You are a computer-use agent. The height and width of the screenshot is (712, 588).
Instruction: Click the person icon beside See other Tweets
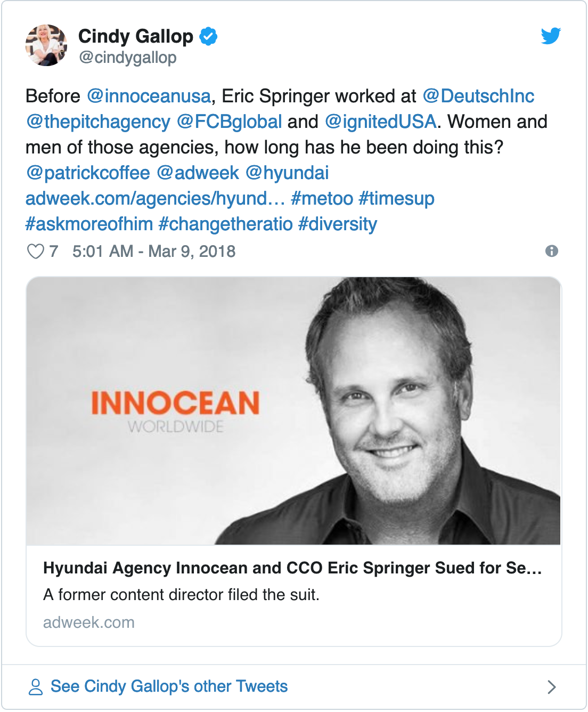click(x=36, y=686)
